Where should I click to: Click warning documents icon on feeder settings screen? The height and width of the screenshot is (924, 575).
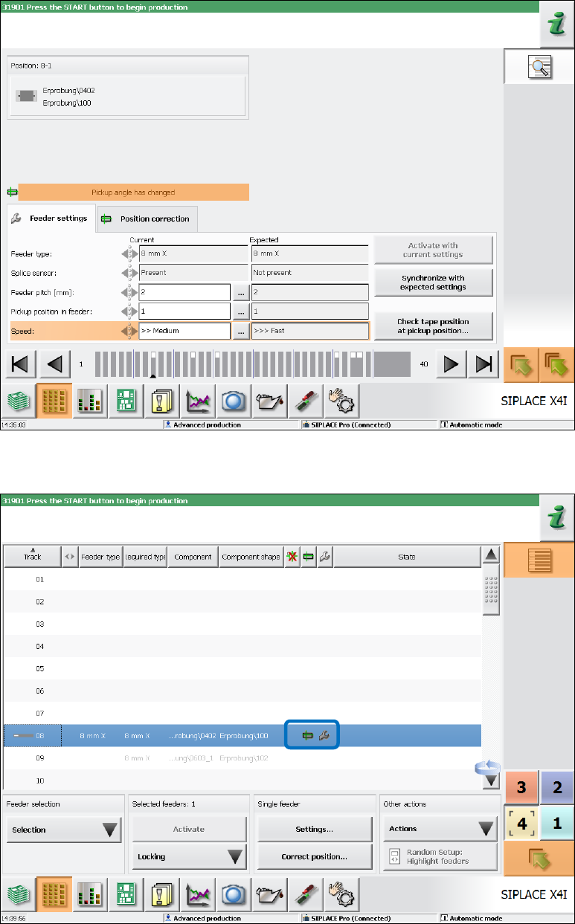coord(161,403)
